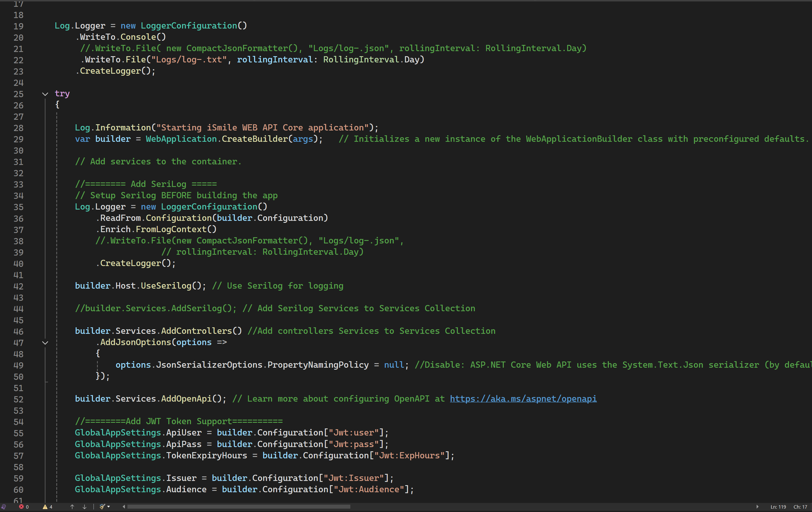Click the CreateBuilder method call
This screenshot has height=512, width=812.
click(x=255, y=139)
